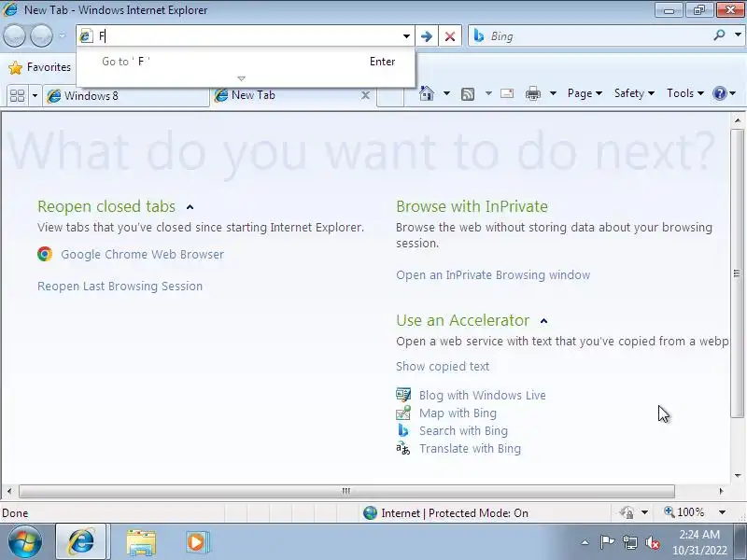Viewport: 747px width, 560px height.
Task: Open the zoom level dropdown arrow
Action: [x=722, y=512]
